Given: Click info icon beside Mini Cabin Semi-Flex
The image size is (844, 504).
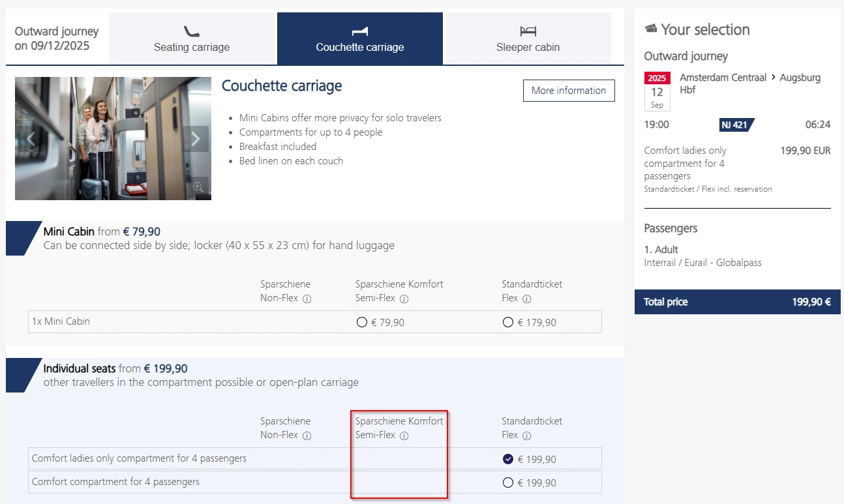Looking at the screenshot, I should pyautogui.click(x=404, y=299).
